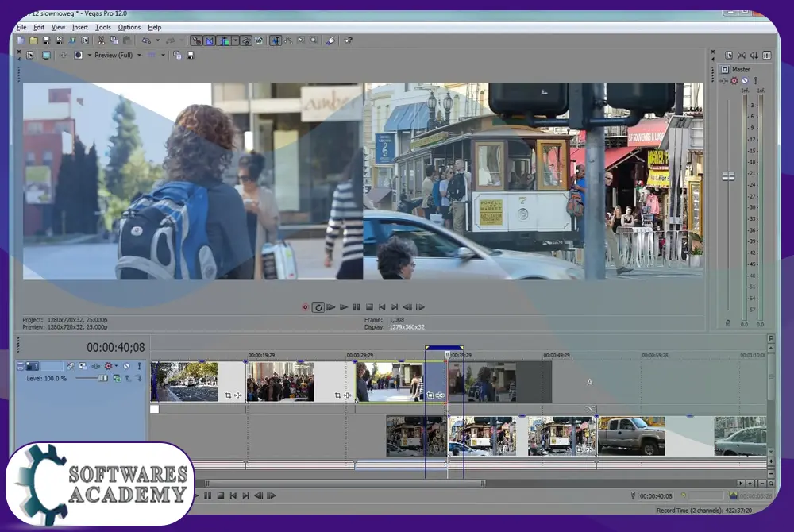
Task: Select the Zoom magnifier tool
Action: pyautogui.click(x=314, y=40)
